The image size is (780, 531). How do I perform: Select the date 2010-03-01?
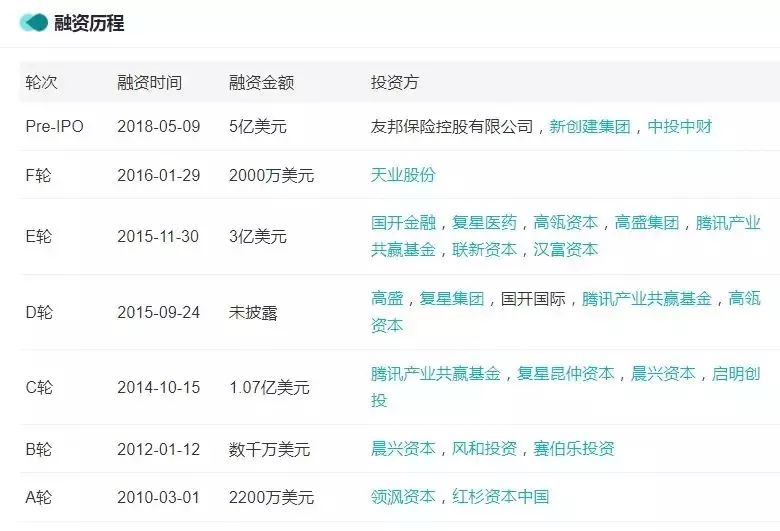(x=159, y=497)
